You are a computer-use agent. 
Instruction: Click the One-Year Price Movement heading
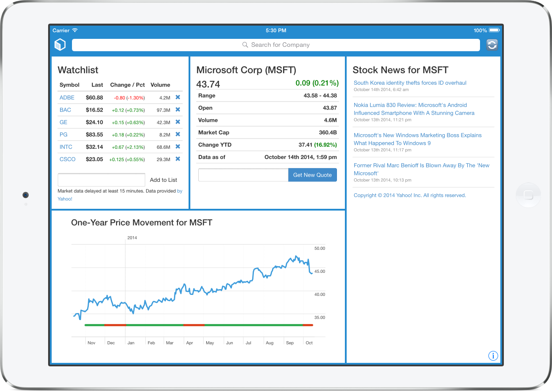click(x=142, y=222)
